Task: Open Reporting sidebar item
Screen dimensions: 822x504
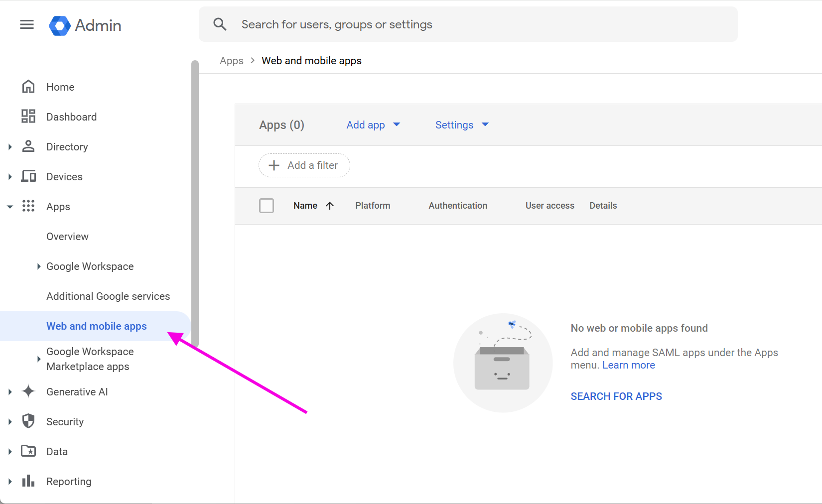Action: point(69,482)
